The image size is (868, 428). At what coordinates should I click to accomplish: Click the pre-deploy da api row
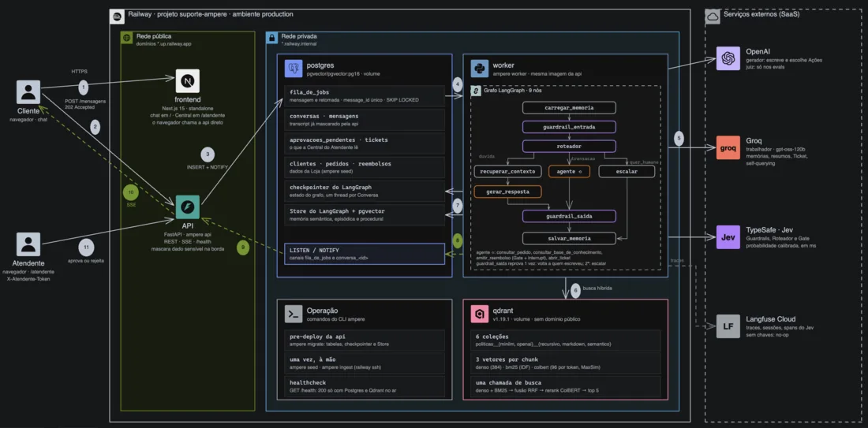click(365, 340)
